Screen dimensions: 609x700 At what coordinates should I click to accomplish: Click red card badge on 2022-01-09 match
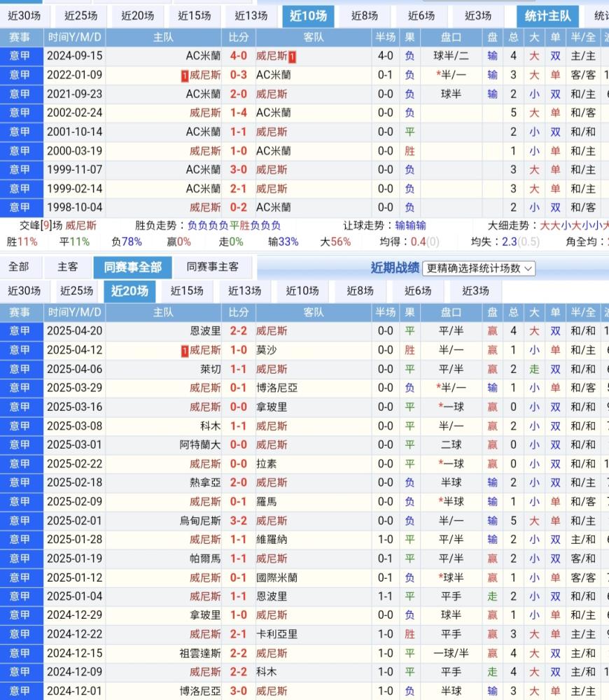185,75
